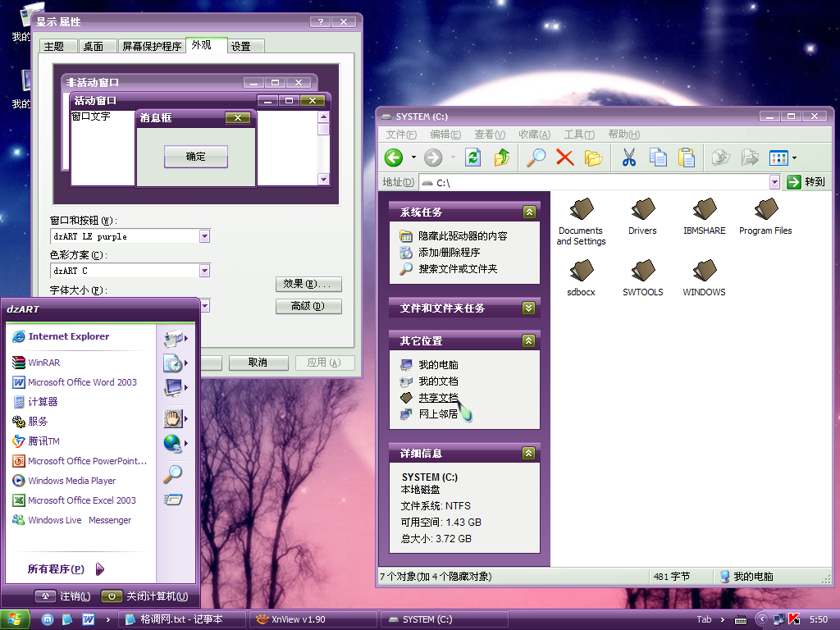This screenshot has width=840, height=630.
Task: Click 隐藏此驱动器的内容 link
Action: pos(463,235)
